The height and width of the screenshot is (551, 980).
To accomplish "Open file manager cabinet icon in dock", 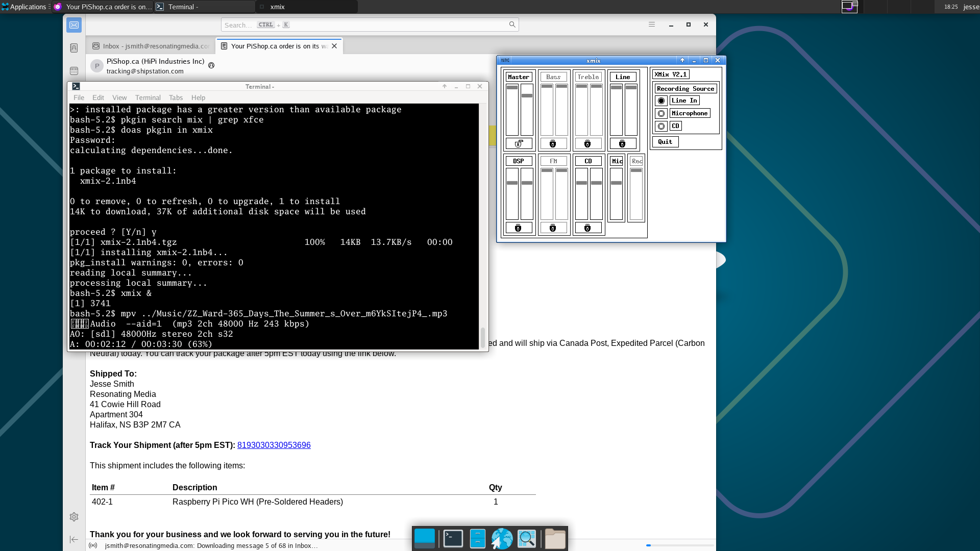I will tap(477, 538).
